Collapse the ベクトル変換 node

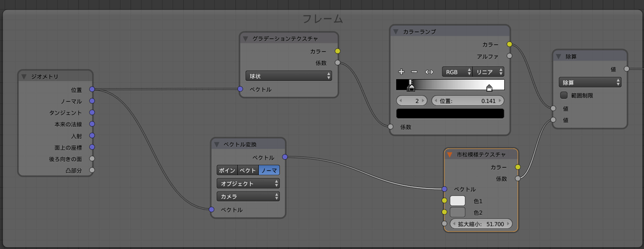pos(216,144)
